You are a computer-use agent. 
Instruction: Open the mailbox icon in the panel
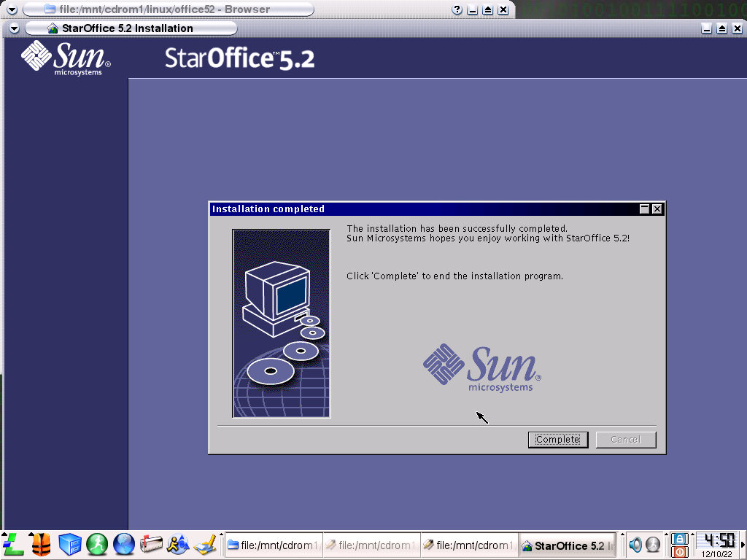click(152, 544)
